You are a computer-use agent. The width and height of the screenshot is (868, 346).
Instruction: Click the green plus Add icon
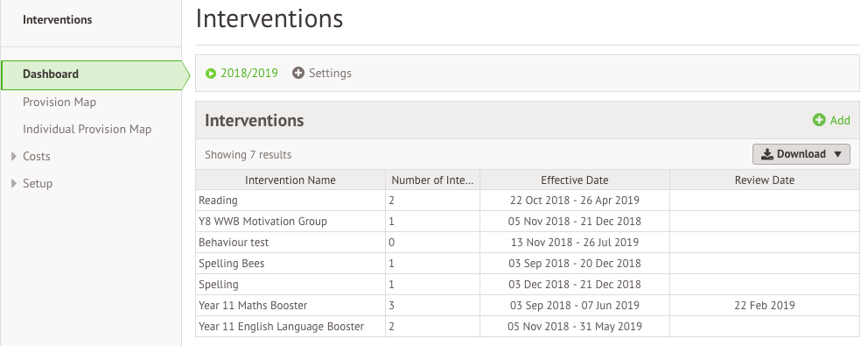pos(819,120)
